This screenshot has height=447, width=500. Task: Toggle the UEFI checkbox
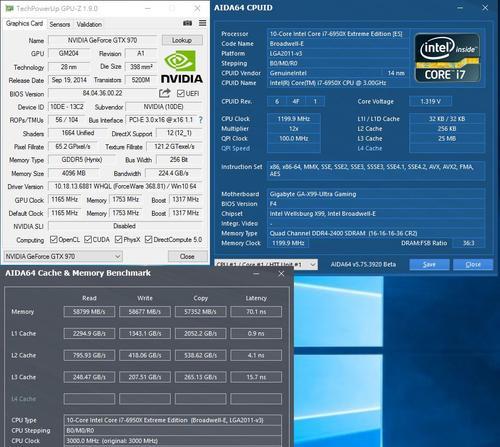180,93
